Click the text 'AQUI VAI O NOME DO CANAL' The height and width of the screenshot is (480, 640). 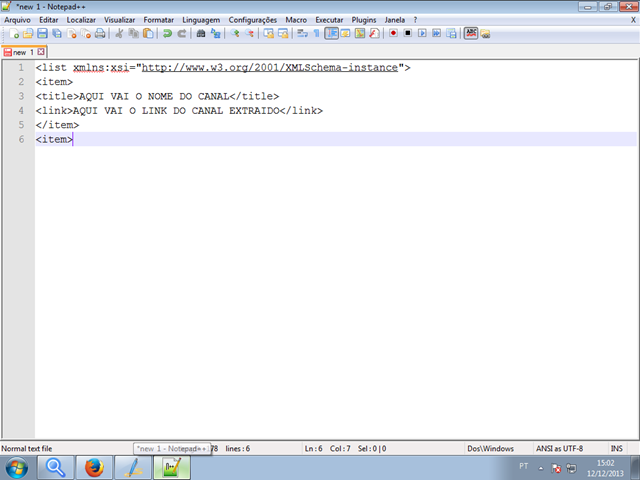coord(154,96)
